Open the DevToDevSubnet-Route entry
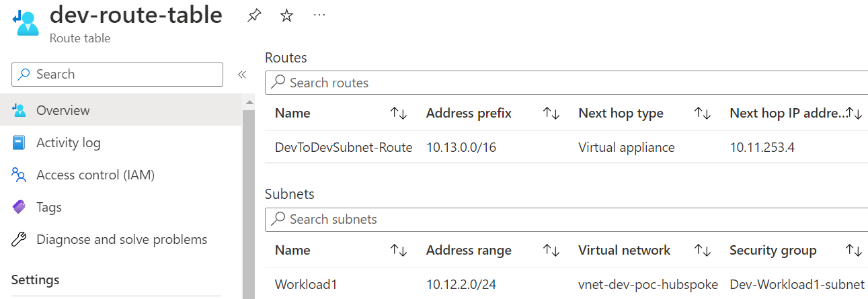 click(x=344, y=147)
